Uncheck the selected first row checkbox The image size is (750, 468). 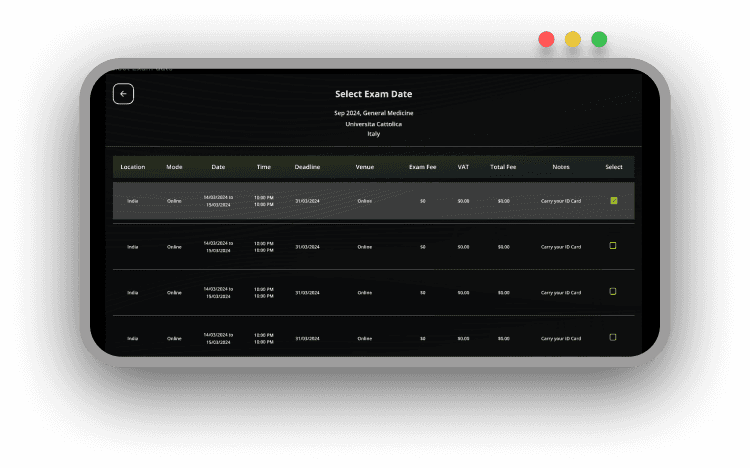(613, 200)
